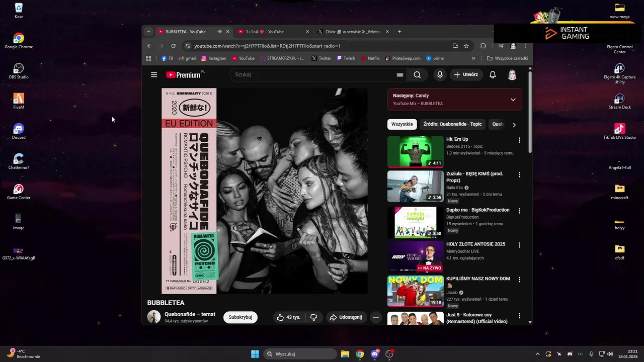
Task: Open the YouTube hamburger guide menu
Action: tap(154, 75)
